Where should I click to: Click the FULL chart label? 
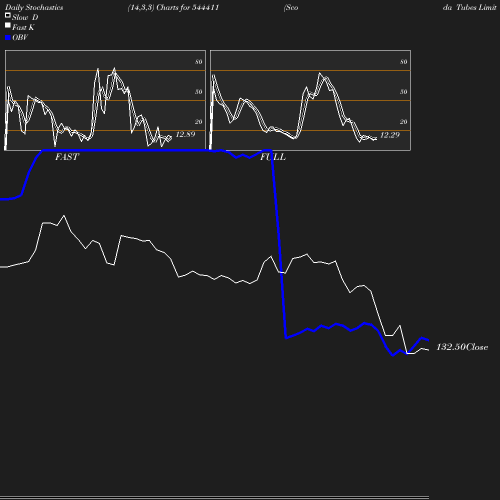(273, 157)
